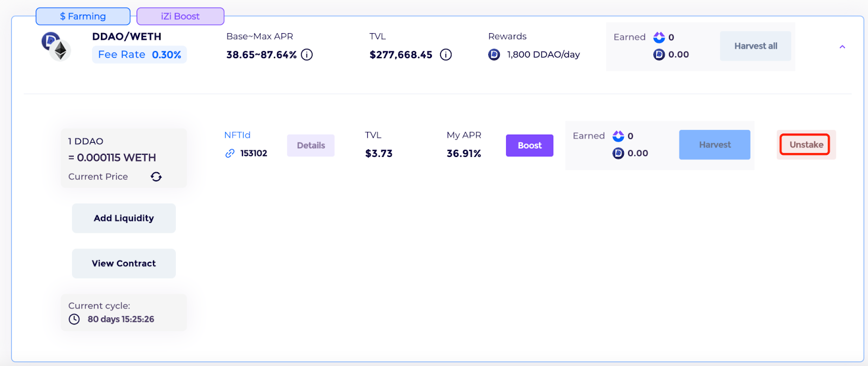
Task: Click the 1,800 DDAO/day rewards text
Action: (543, 55)
